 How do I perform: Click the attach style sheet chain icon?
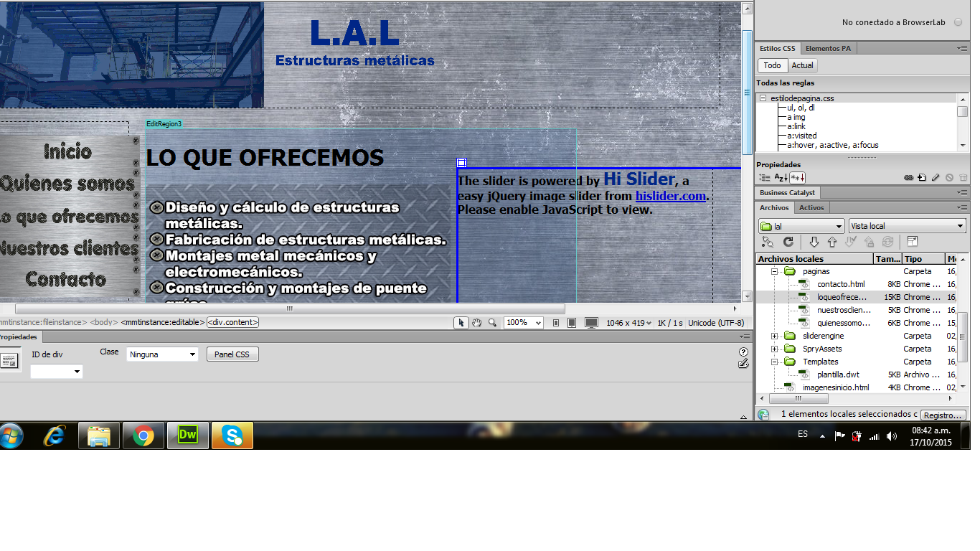(908, 177)
